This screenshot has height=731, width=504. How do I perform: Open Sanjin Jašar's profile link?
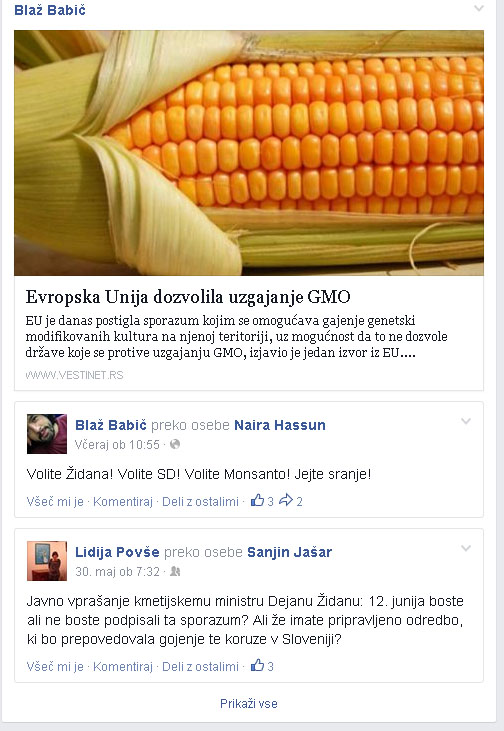pyautogui.click(x=290, y=552)
